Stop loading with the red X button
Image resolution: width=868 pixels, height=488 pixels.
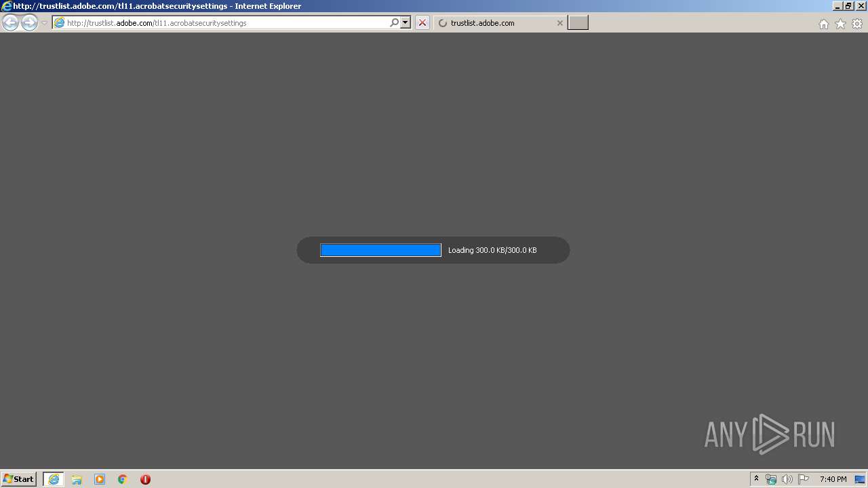[x=422, y=23]
